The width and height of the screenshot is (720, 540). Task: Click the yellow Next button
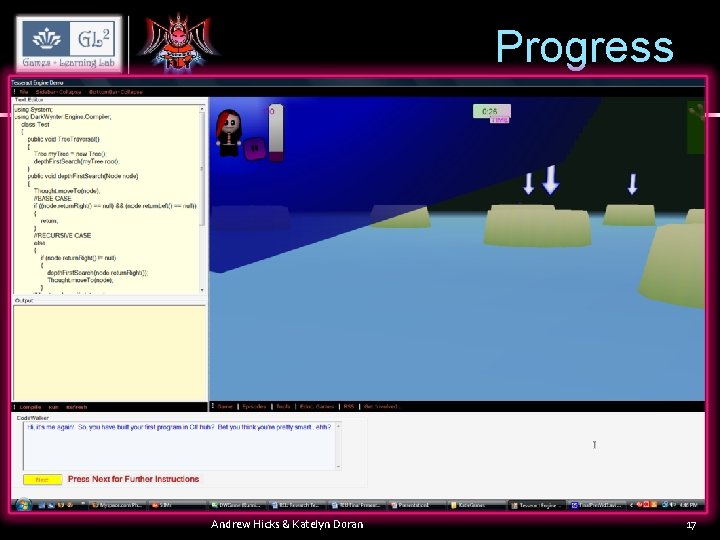pyautogui.click(x=42, y=479)
